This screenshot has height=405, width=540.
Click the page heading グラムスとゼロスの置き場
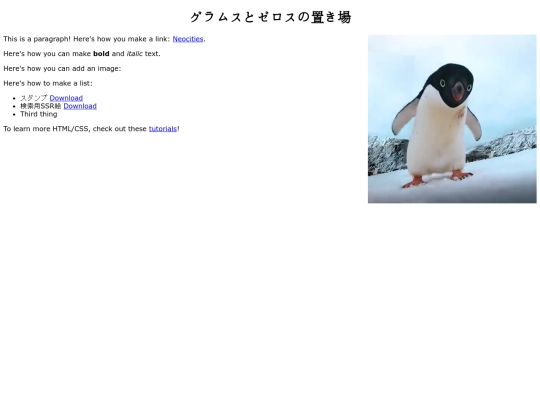coord(270,17)
